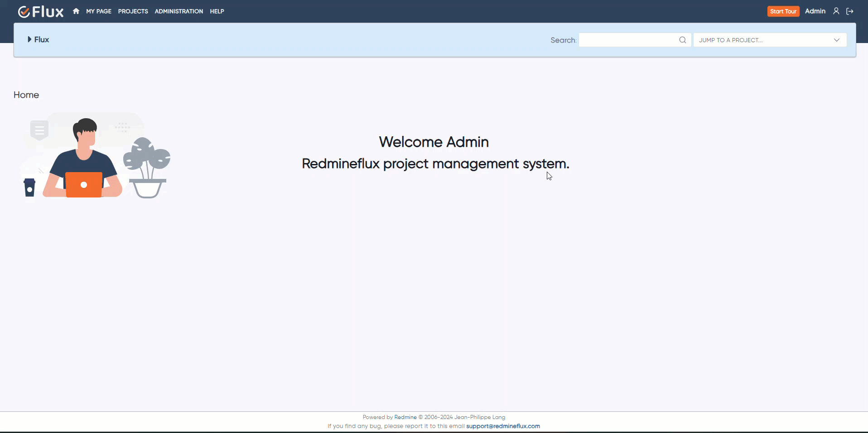Screen dimensions: 868x433
Task: Expand the Flux breadcrumb triangle
Action: (29, 39)
